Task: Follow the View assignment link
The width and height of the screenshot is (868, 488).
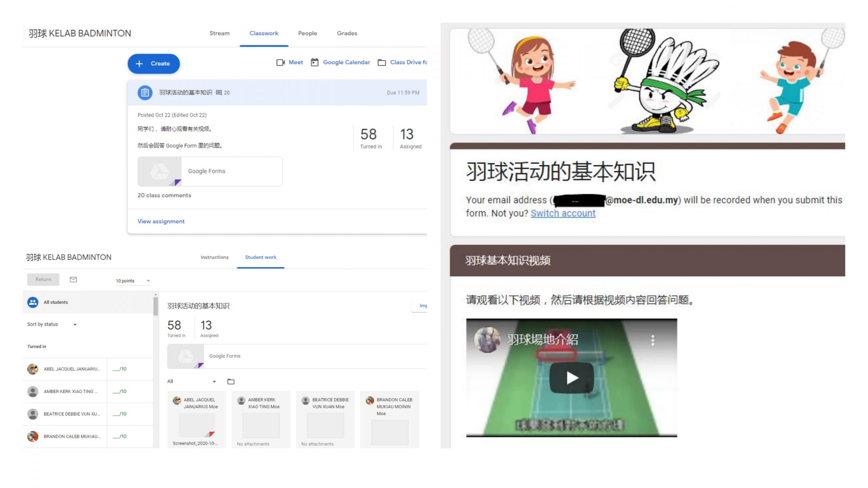Action: (x=161, y=221)
